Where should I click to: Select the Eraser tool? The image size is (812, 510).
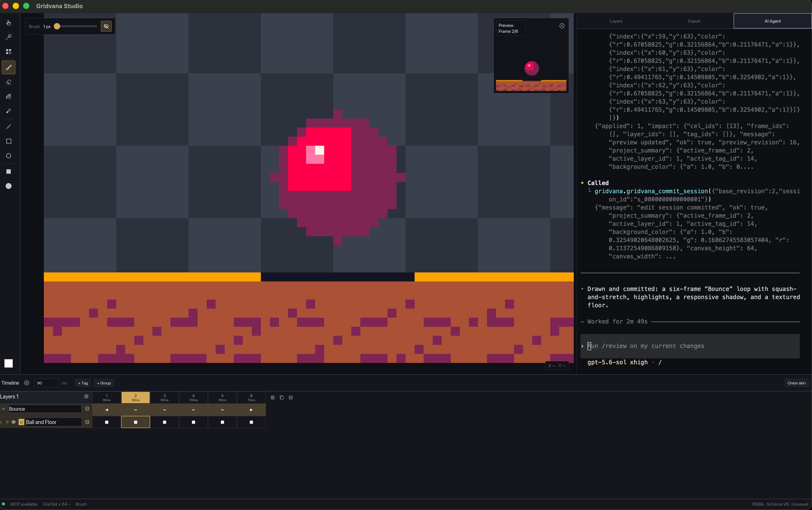pyautogui.click(x=9, y=82)
